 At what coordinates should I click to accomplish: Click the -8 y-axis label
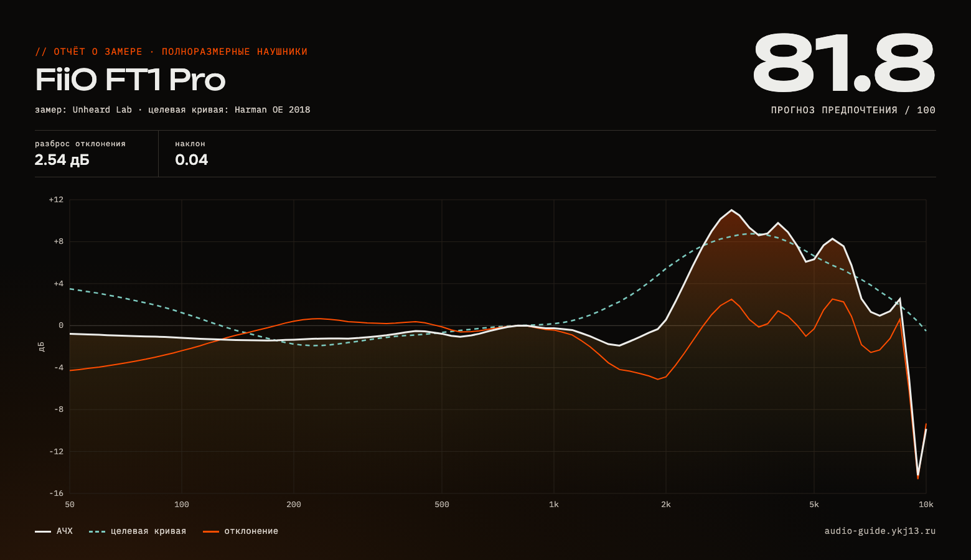click(x=59, y=409)
